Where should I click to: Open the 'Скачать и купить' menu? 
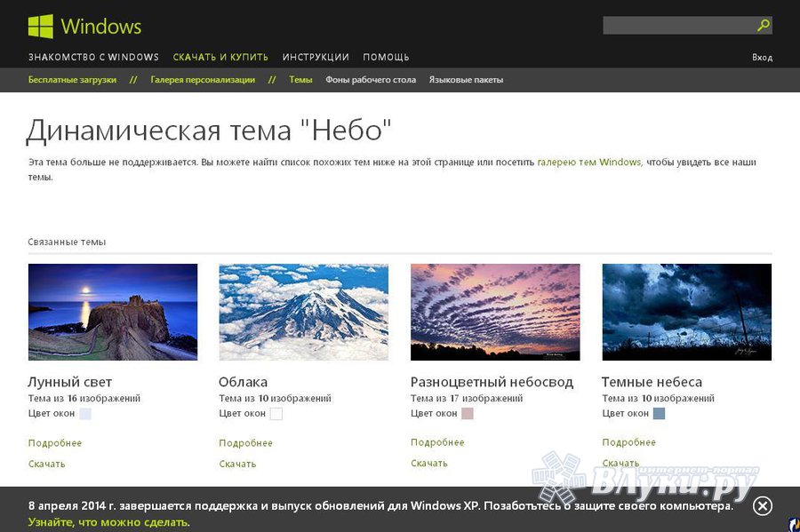click(x=220, y=57)
